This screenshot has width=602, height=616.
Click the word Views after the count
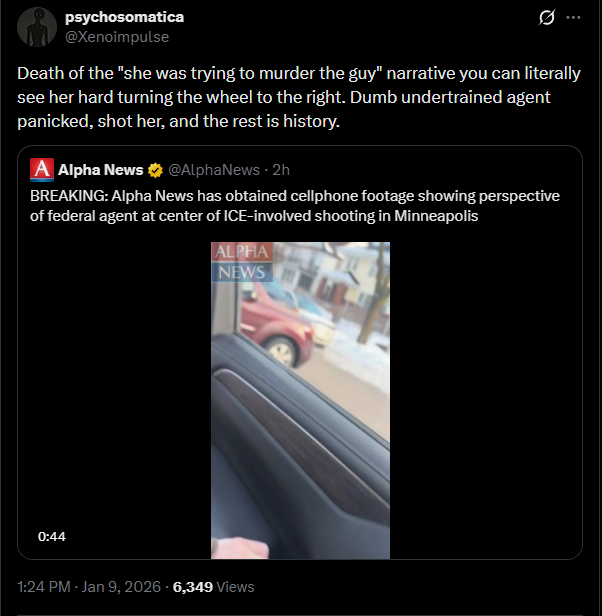(236, 587)
